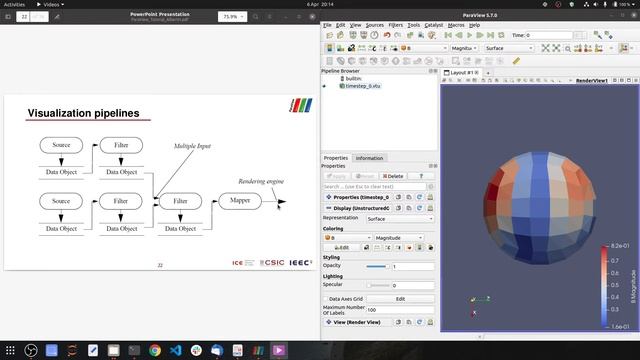Open the Catalyst menu
Screen dimensions: 640x360
coord(433,25)
